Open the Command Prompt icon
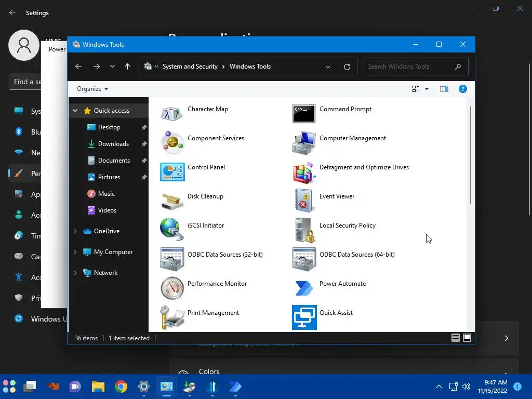The width and height of the screenshot is (532, 399). coord(303,113)
